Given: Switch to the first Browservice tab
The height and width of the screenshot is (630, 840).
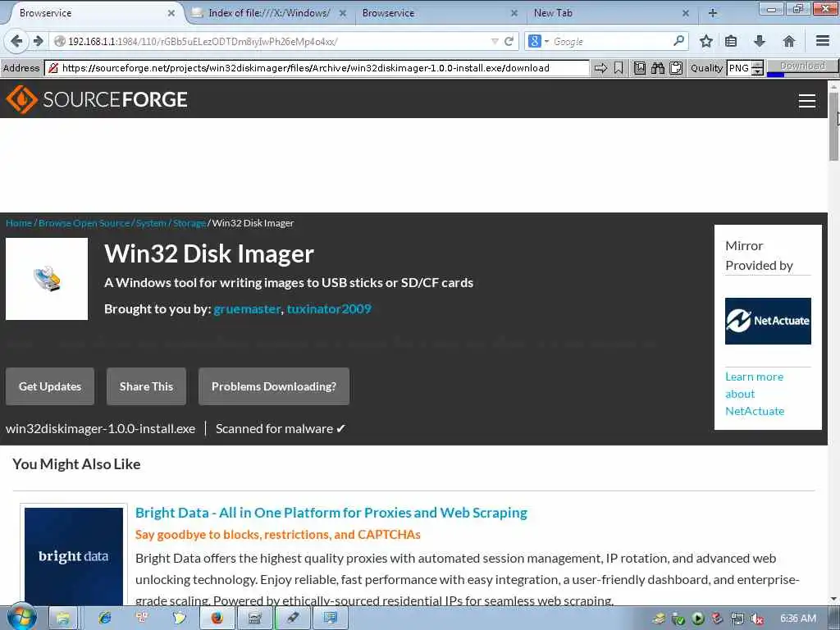Looking at the screenshot, I should (x=91, y=13).
